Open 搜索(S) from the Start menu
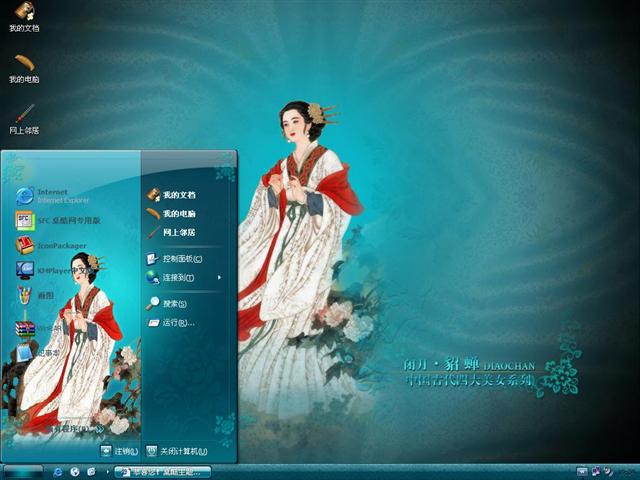 tap(167, 303)
